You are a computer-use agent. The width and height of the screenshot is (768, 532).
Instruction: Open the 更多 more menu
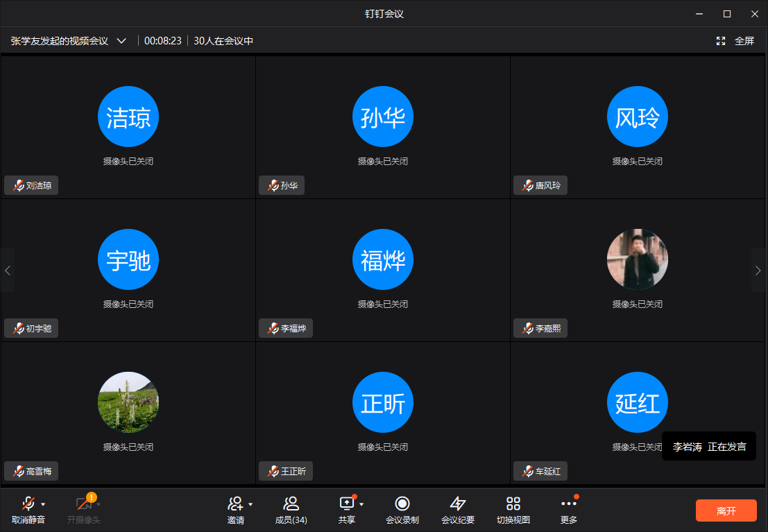click(x=569, y=510)
